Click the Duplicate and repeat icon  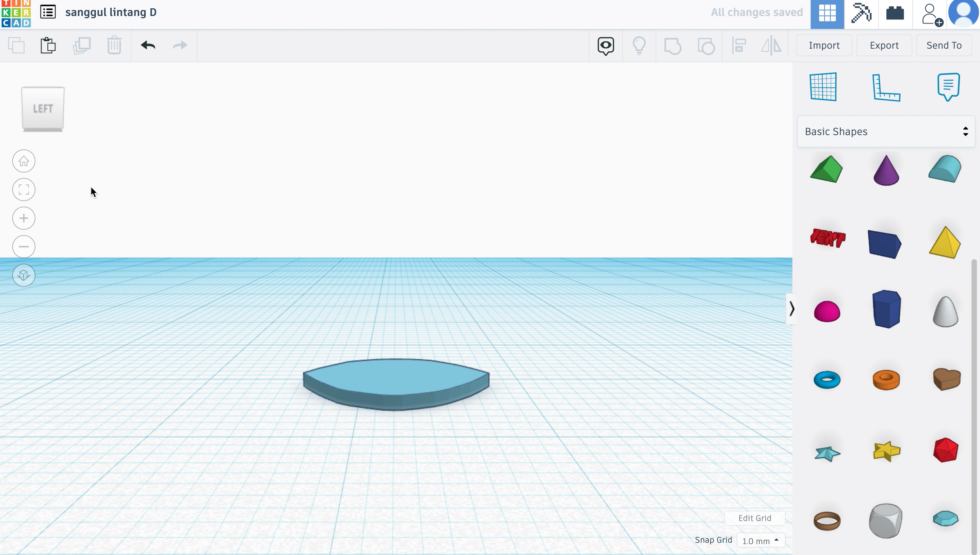point(82,45)
